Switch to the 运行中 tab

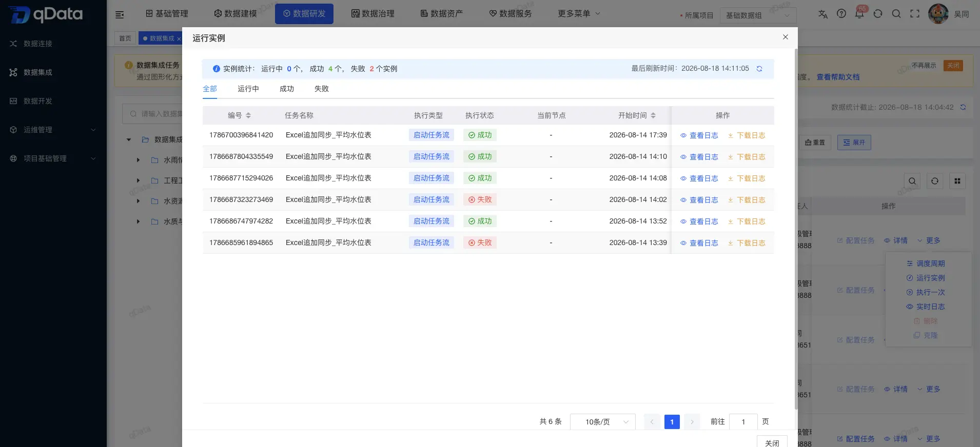(x=248, y=89)
